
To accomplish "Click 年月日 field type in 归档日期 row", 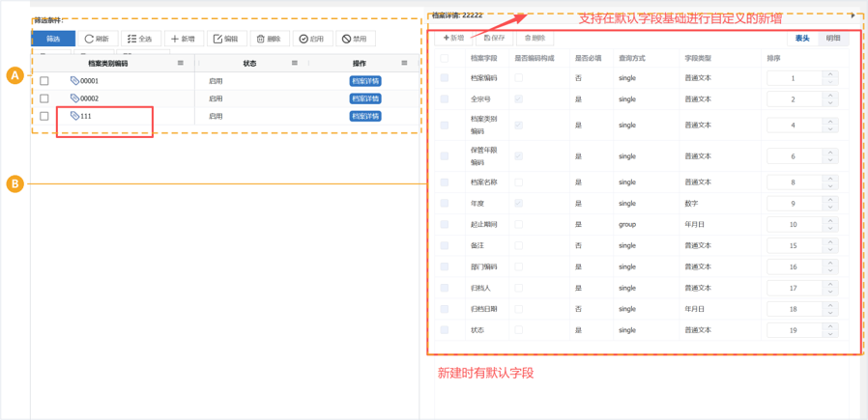I will pos(694,309).
